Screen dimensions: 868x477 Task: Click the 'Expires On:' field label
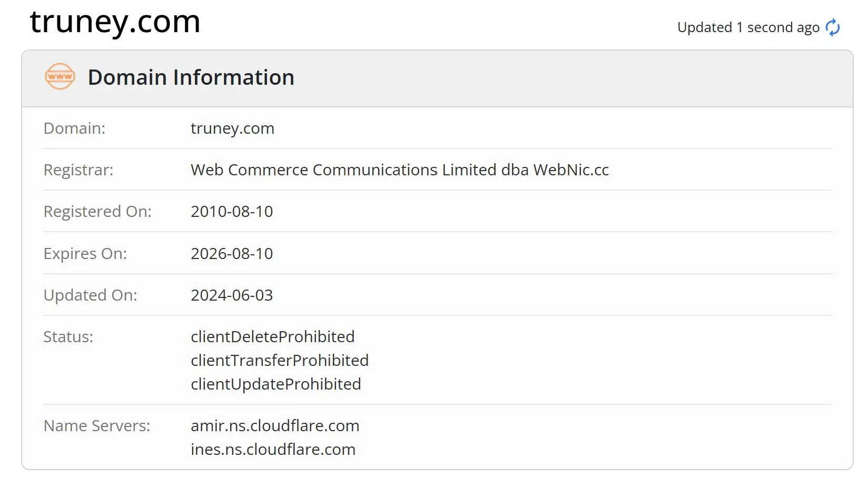[85, 254]
